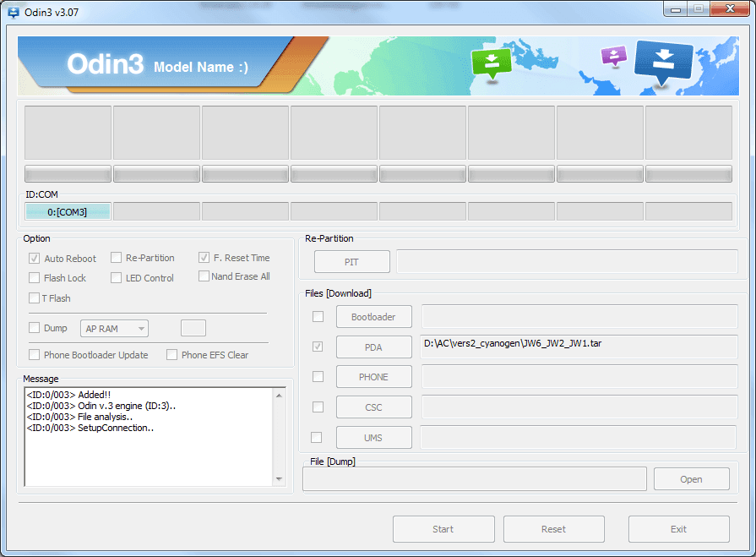Click the PDA path field with JW6_JW2_JW1.tar
756x557 pixels.
point(579,347)
